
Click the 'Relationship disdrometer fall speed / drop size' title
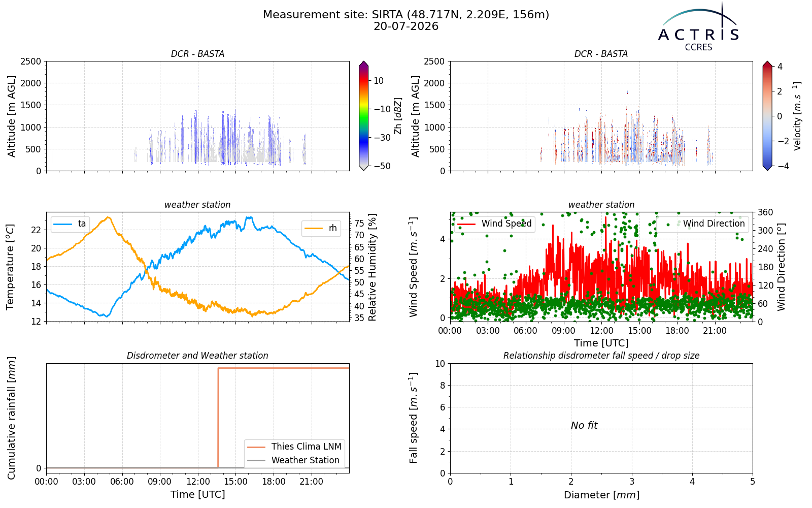[x=601, y=356]
